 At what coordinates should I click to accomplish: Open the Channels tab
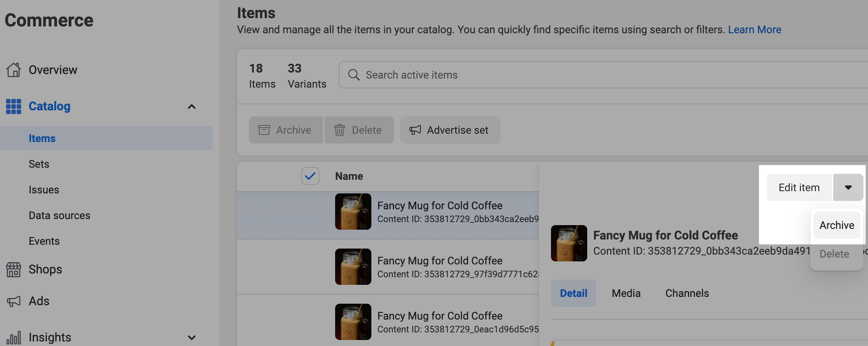click(686, 293)
